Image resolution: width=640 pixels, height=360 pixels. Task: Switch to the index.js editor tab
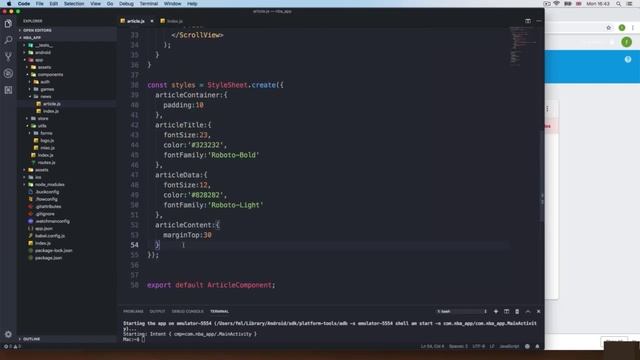pyautogui.click(x=172, y=21)
